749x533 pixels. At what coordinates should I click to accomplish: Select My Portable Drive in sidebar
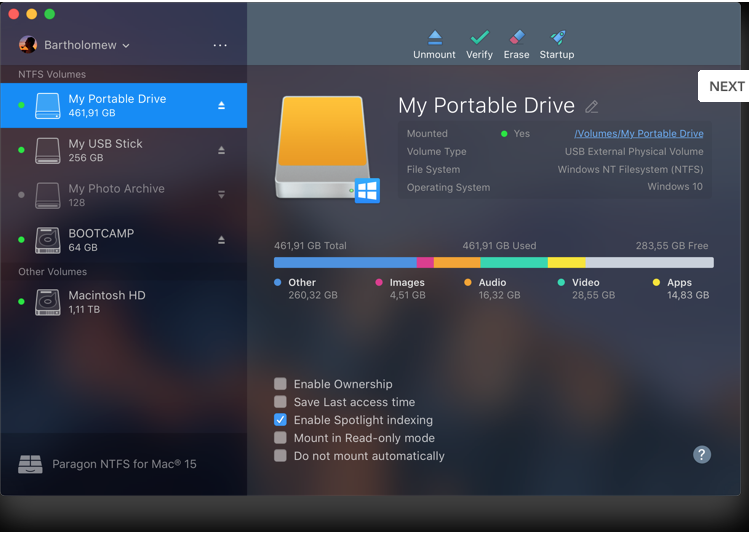tap(124, 106)
